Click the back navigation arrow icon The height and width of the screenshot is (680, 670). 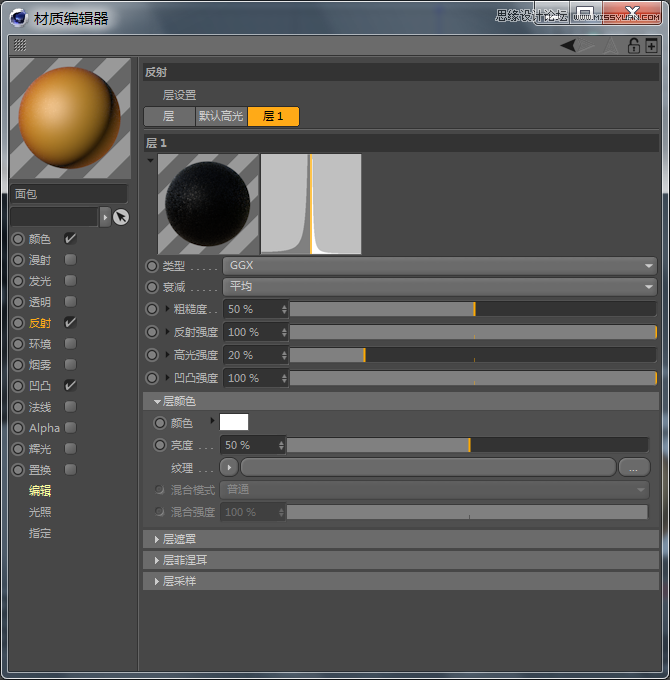(568, 45)
